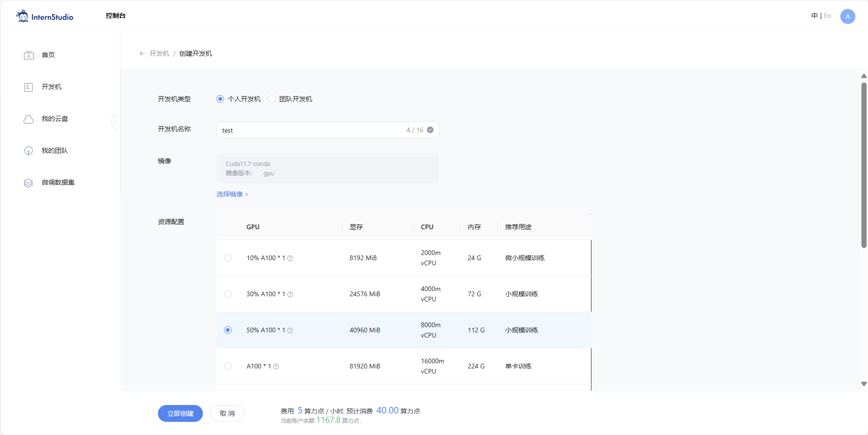Click the InternStudio logo icon

pyautogui.click(x=22, y=16)
